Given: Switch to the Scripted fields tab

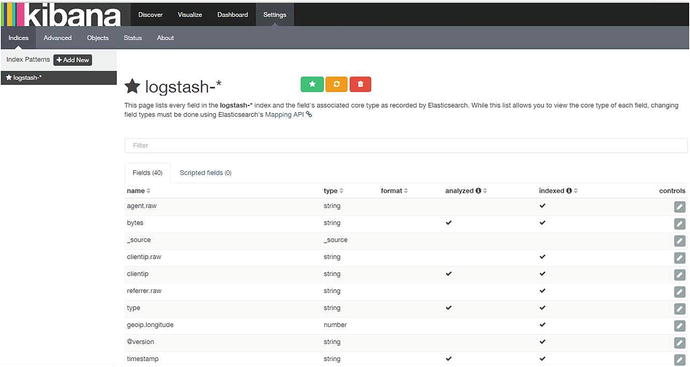Looking at the screenshot, I should [x=206, y=173].
